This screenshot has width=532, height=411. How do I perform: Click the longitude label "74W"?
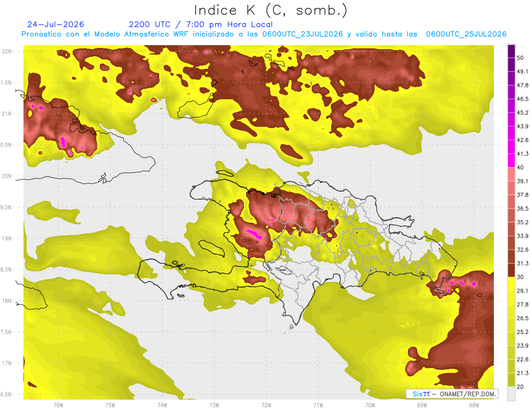(162, 405)
